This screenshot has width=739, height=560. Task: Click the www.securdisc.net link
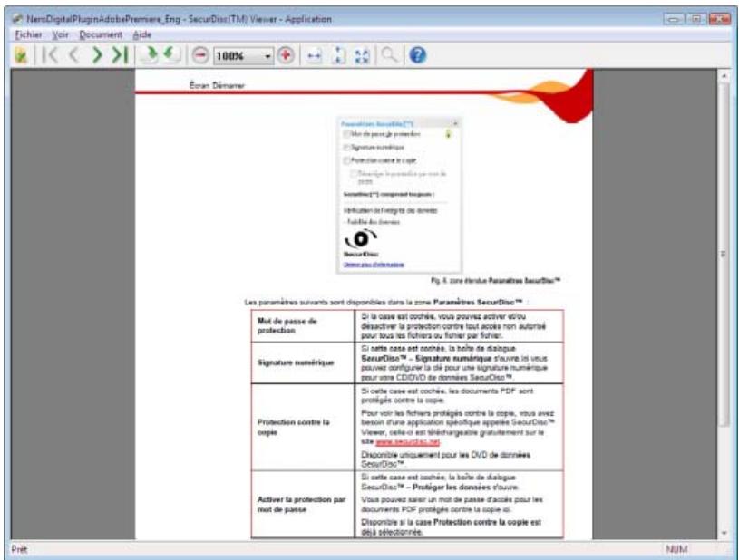point(408,442)
